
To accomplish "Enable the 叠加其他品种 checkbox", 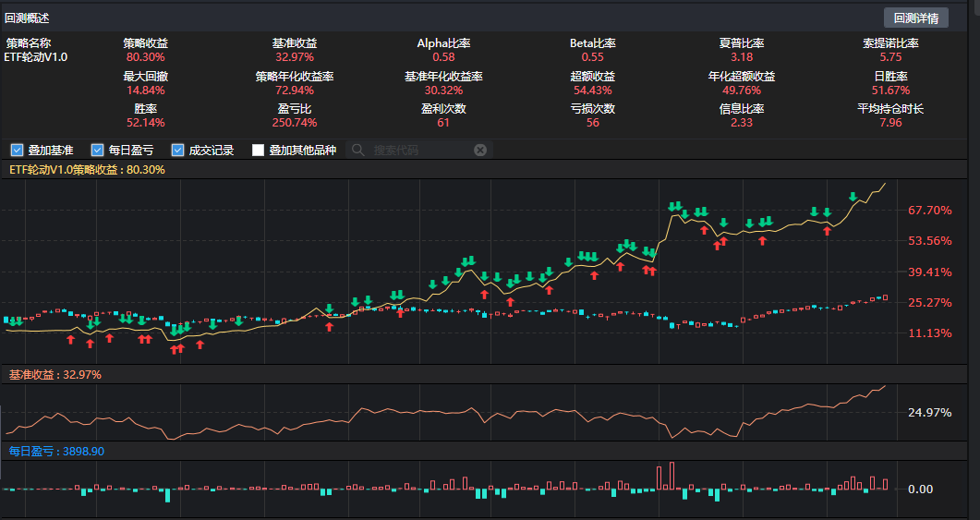I will tap(258, 150).
